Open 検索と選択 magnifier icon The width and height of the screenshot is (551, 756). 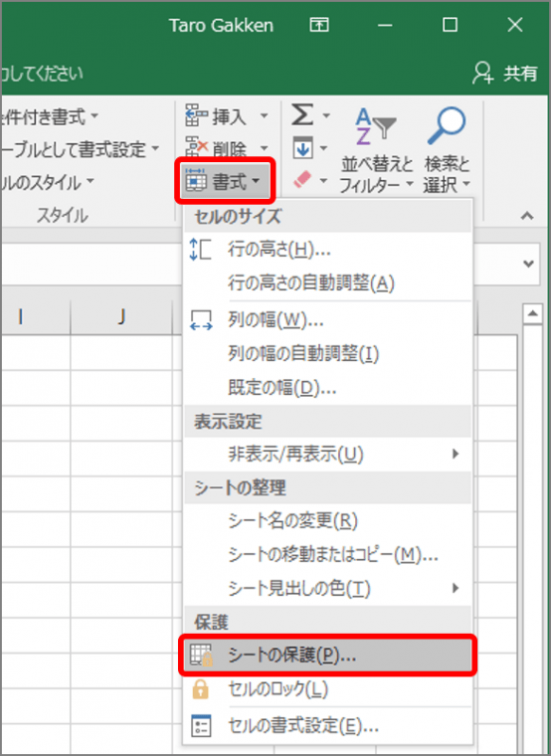point(447,125)
